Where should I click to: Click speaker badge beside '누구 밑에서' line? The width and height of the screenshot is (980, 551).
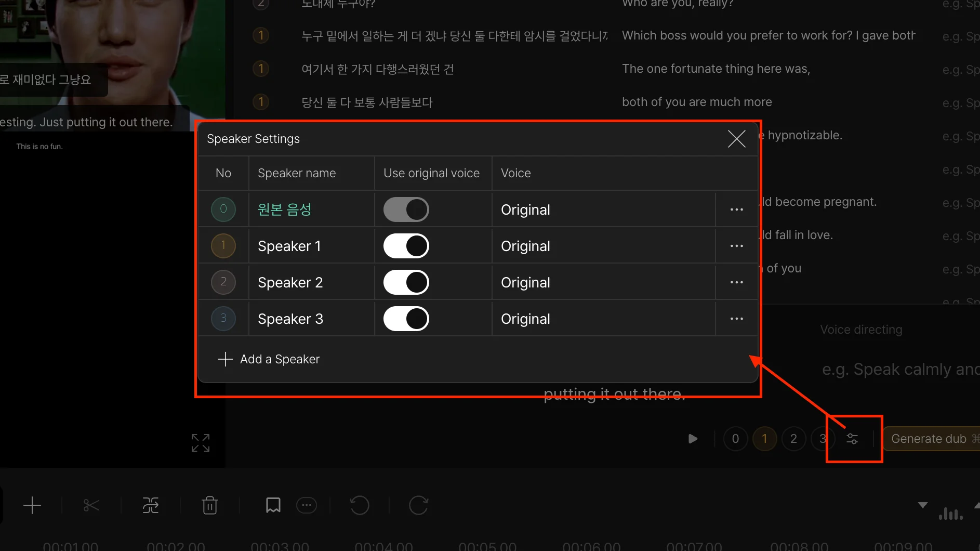pyautogui.click(x=261, y=35)
